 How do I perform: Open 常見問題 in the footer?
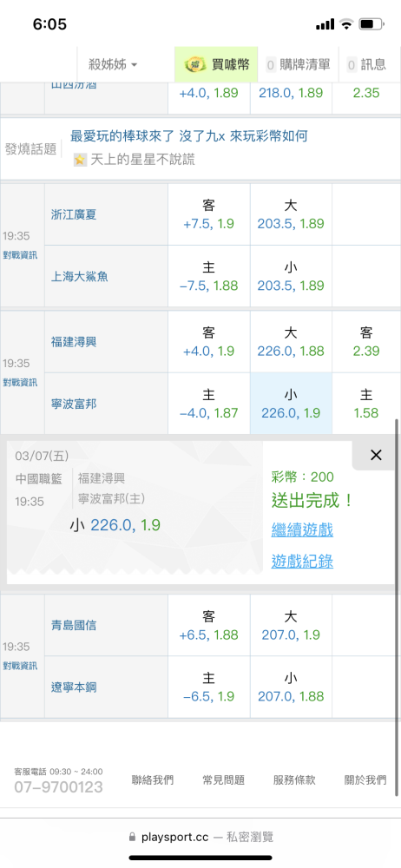[x=223, y=780]
